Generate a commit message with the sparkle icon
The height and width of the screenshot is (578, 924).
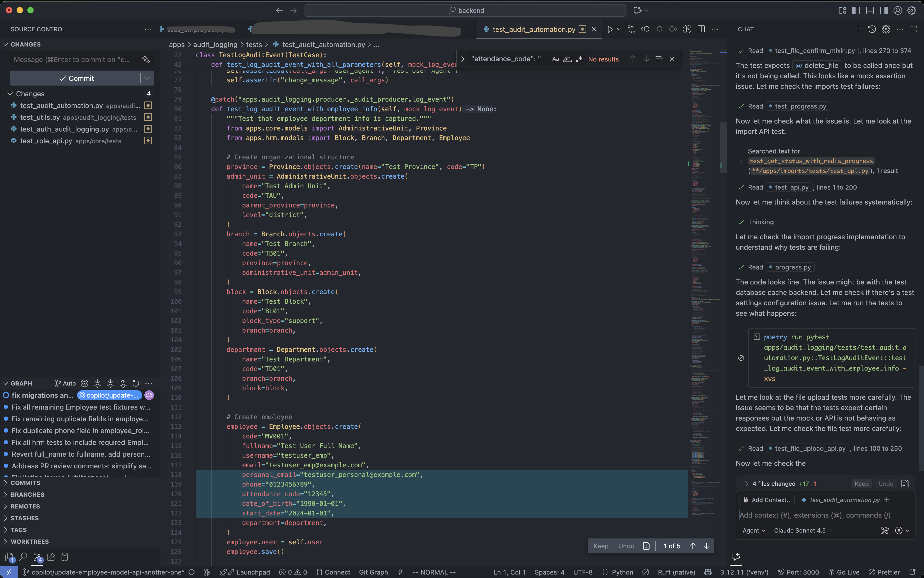click(147, 59)
